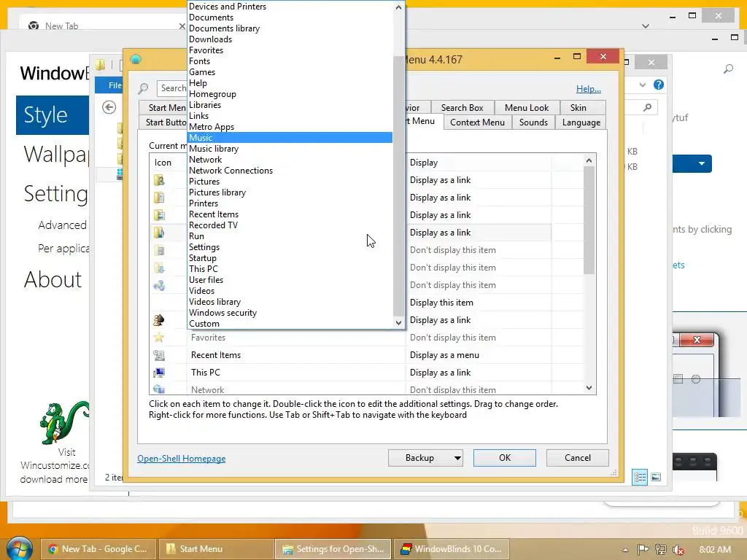Pick Custom at the list bottom
The width and height of the screenshot is (747, 560).
click(x=290, y=324)
